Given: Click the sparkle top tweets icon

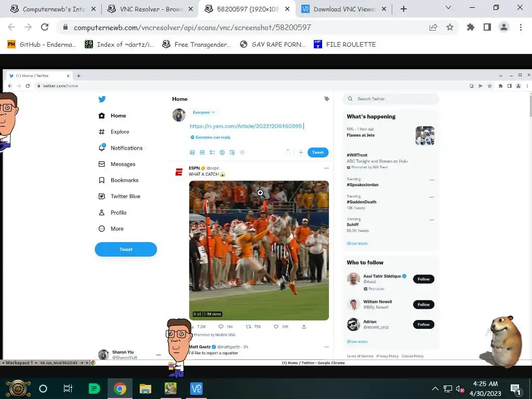Looking at the screenshot, I should pos(327,99).
